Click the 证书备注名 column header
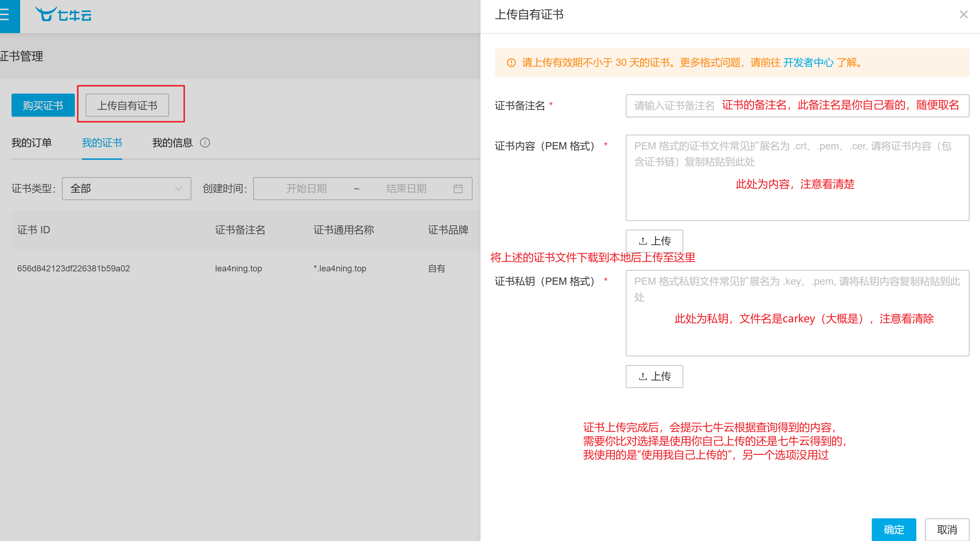The width and height of the screenshot is (980, 541). coord(240,230)
